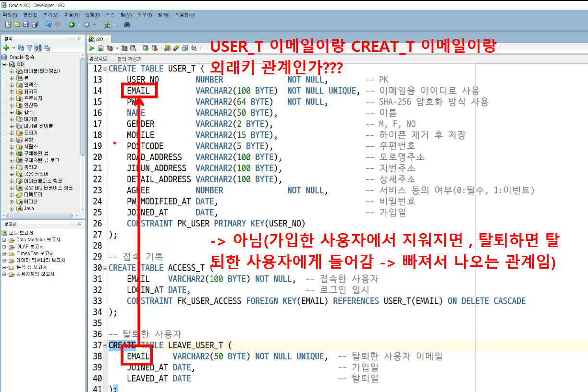Screen dimensions: 588x392
Task: Select 사용자정의 보고서 folder
Action: tap(35, 274)
